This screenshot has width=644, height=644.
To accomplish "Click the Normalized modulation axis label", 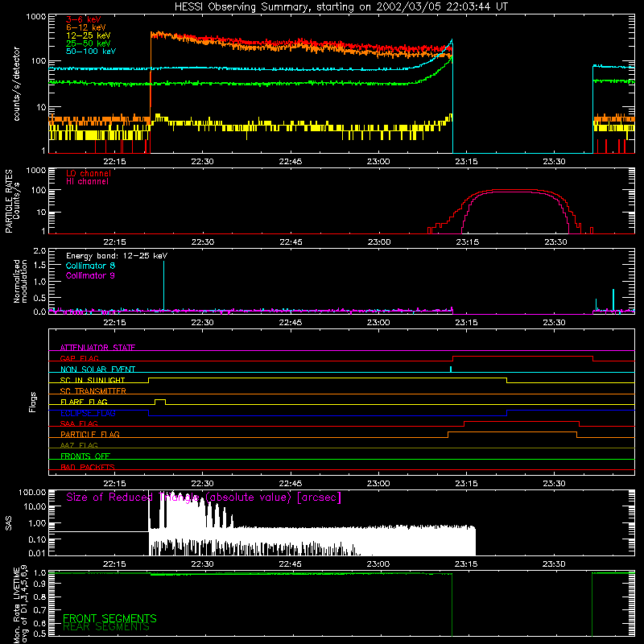I will [20, 281].
